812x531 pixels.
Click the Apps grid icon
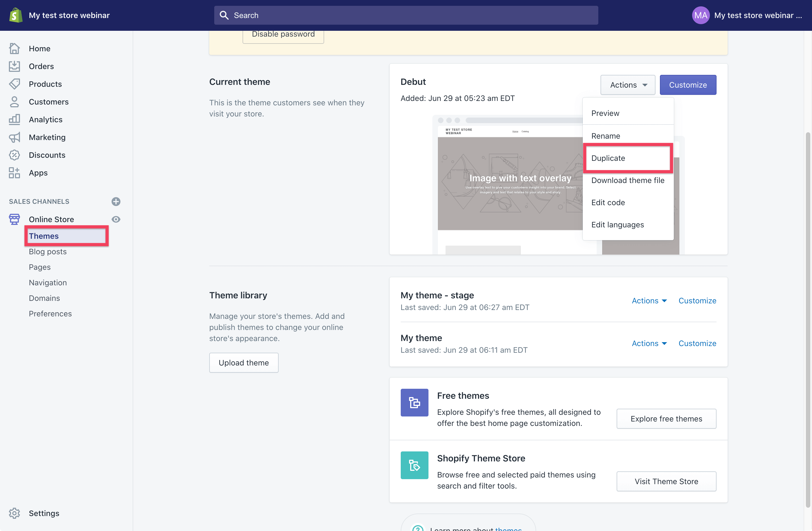click(14, 172)
